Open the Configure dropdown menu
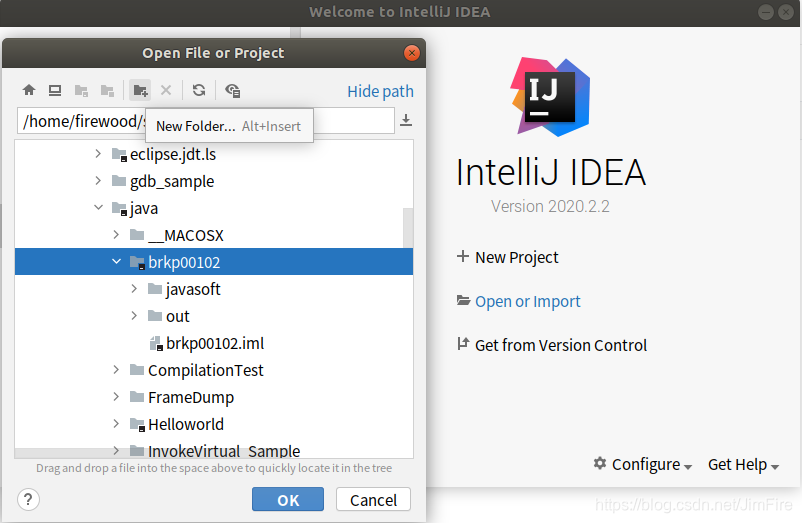This screenshot has width=802, height=523. coord(643,464)
